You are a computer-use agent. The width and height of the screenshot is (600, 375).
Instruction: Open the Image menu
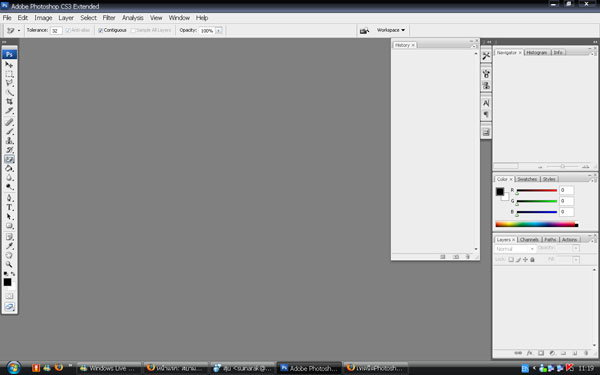click(43, 18)
